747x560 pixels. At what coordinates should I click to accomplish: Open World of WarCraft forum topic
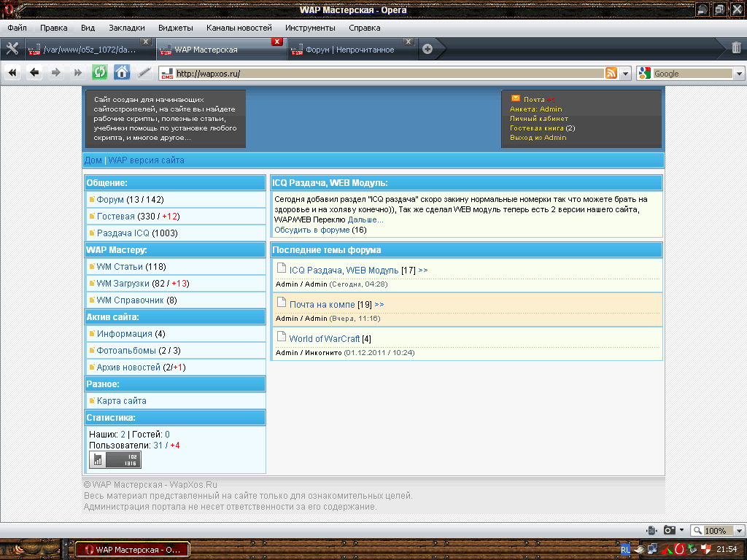[x=325, y=339]
